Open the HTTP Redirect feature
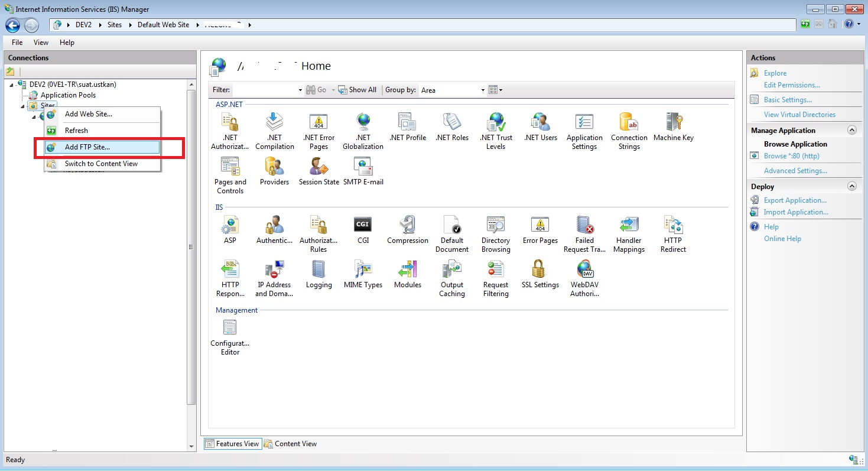Image resolution: width=868 pixels, height=471 pixels. (x=673, y=234)
